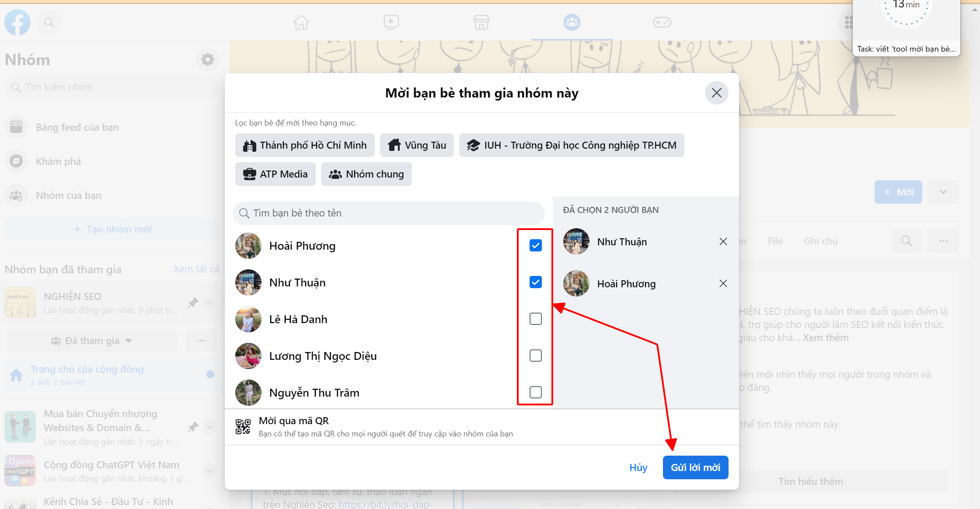Check Lương Thị Ngọc Diệu checkbox
This screenshot has height=509, width=980.
536,356
